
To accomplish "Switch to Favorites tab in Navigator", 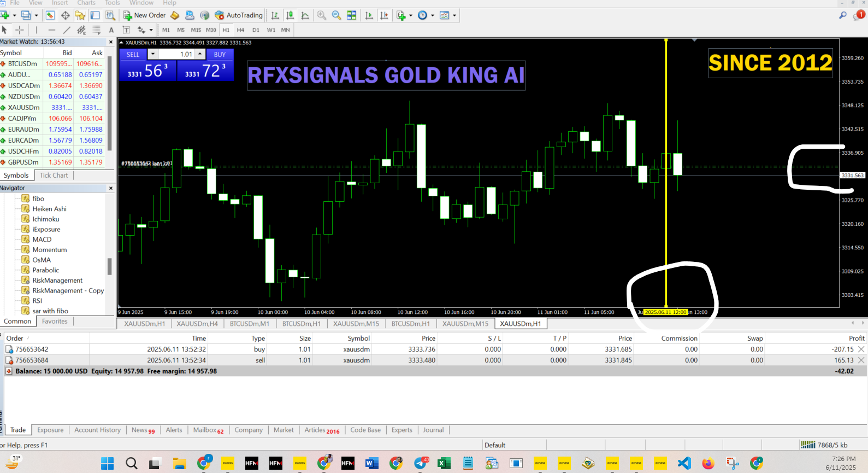I will coord(55,322).
